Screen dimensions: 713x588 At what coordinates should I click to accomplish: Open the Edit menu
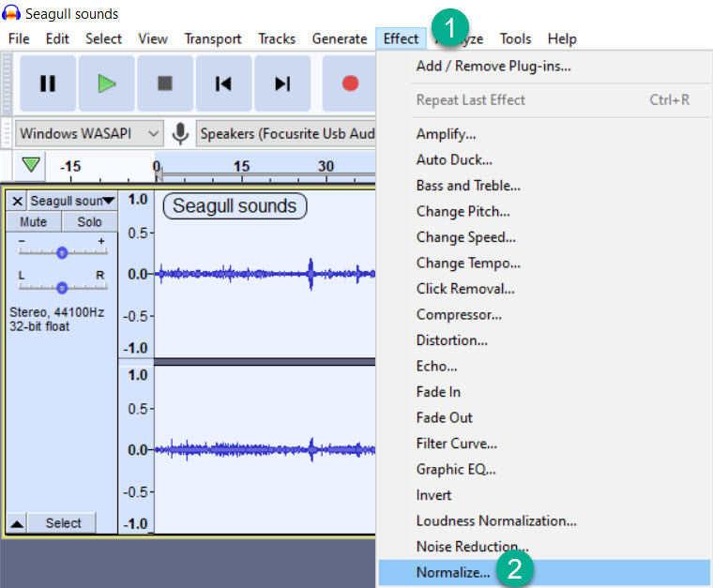[x=57, y=39]
